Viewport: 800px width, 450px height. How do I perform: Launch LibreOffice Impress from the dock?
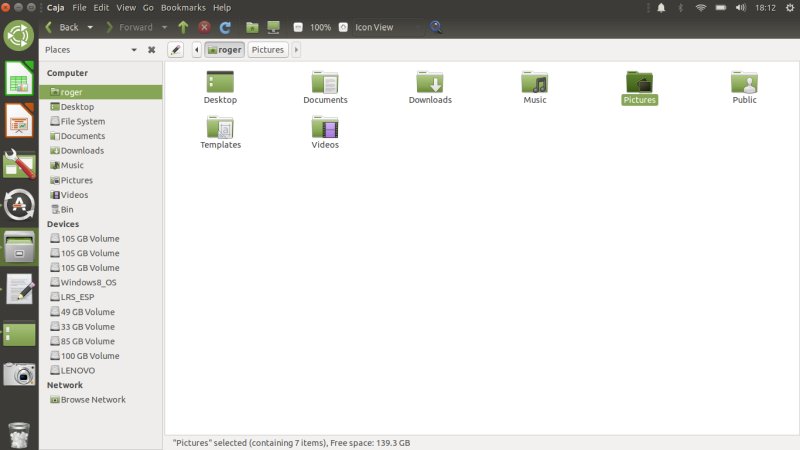[19, 120]
